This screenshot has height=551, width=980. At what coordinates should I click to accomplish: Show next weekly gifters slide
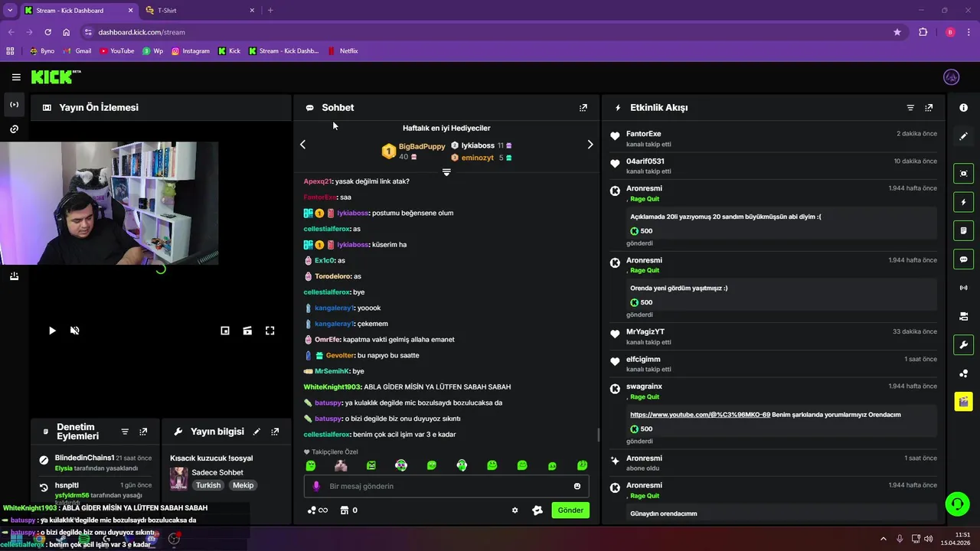pos(590,144)
